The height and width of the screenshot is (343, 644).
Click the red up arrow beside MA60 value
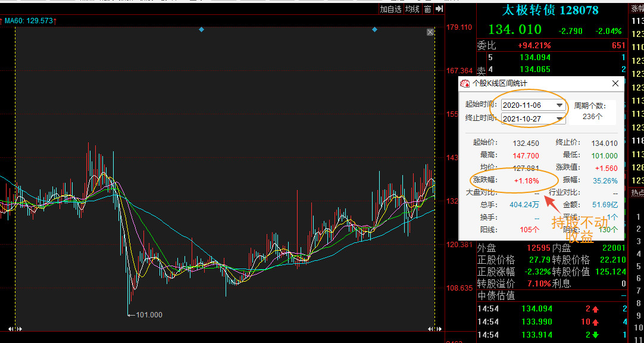pos(55,20)
